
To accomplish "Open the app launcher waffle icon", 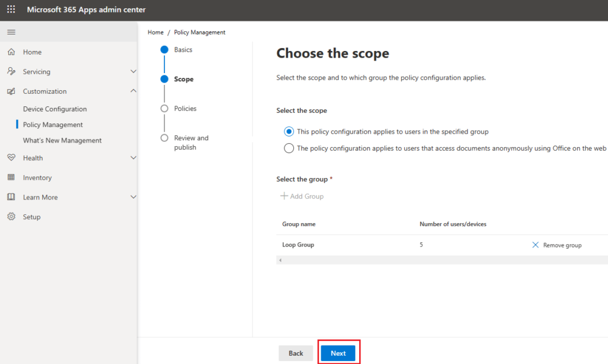I will coord(11,10).
